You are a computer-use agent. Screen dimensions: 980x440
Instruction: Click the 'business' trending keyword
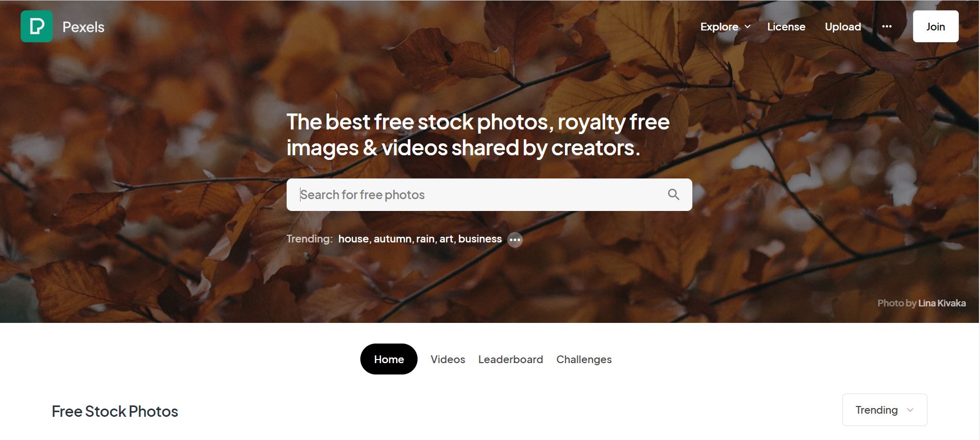tap(480, 239)
